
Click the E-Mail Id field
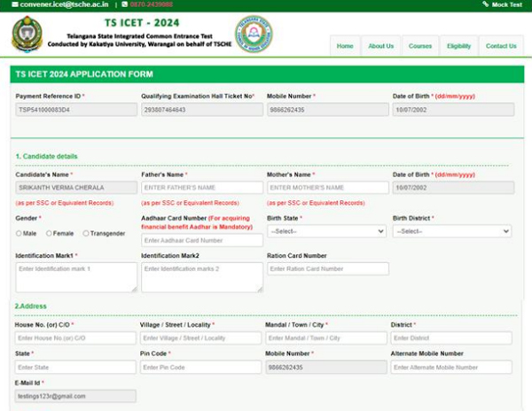75,396
